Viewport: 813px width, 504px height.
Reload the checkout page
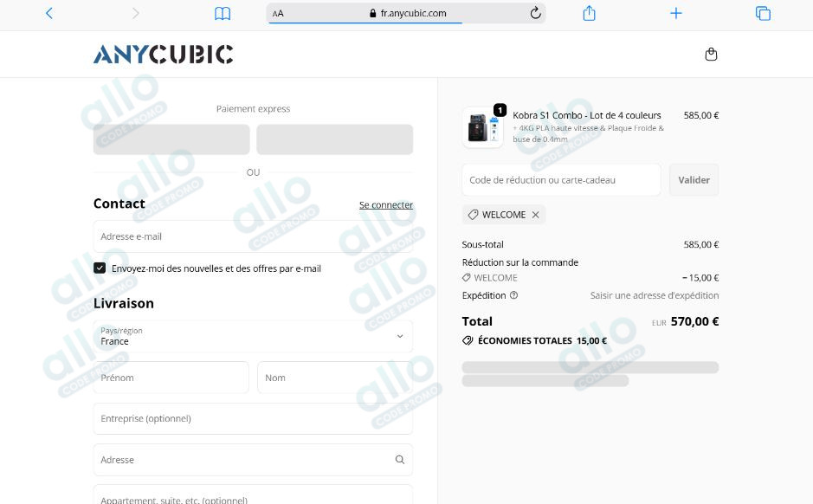(534, 13)
